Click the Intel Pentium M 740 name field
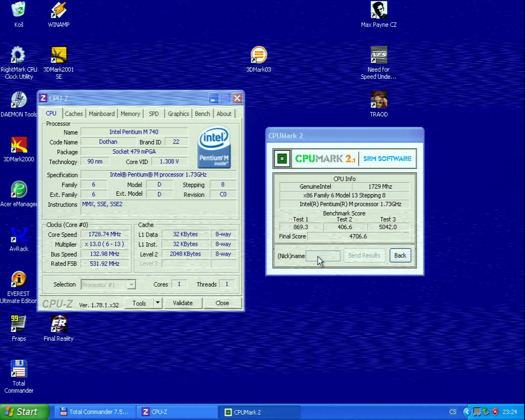This screenshot has width=525, height=420. pos(134,132)
